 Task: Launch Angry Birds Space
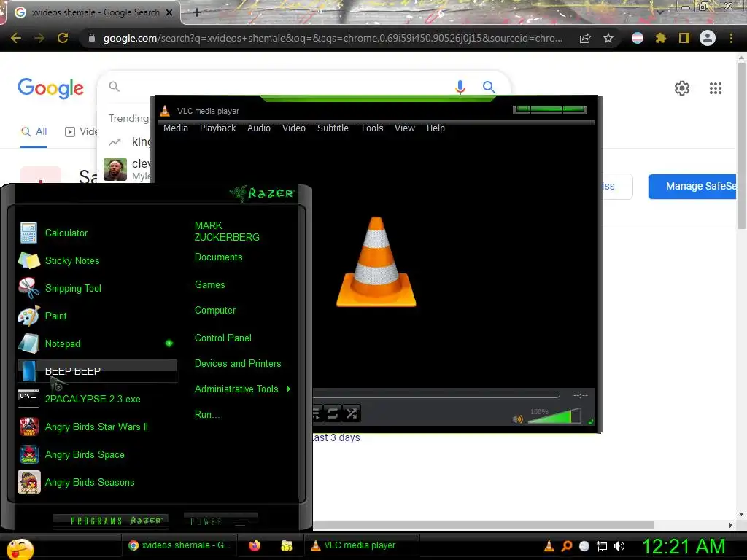[97, 454]
